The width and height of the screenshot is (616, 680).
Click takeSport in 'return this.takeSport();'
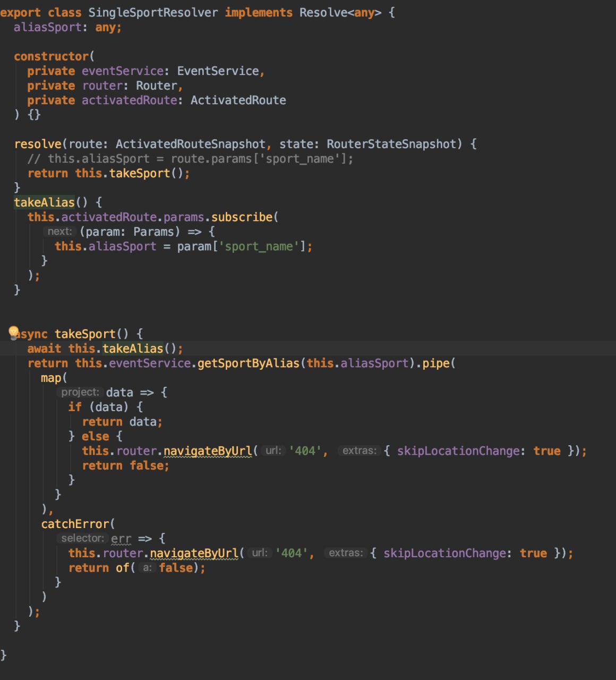coord(140,173)
